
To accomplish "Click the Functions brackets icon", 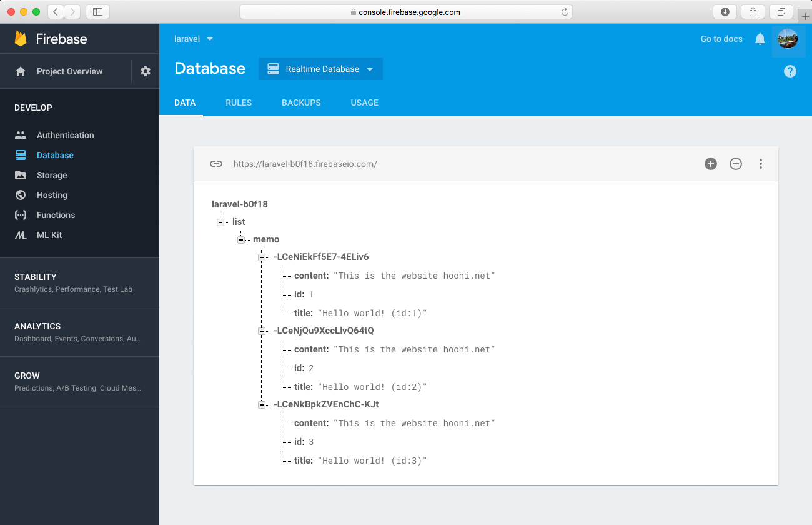I will 21,215.
